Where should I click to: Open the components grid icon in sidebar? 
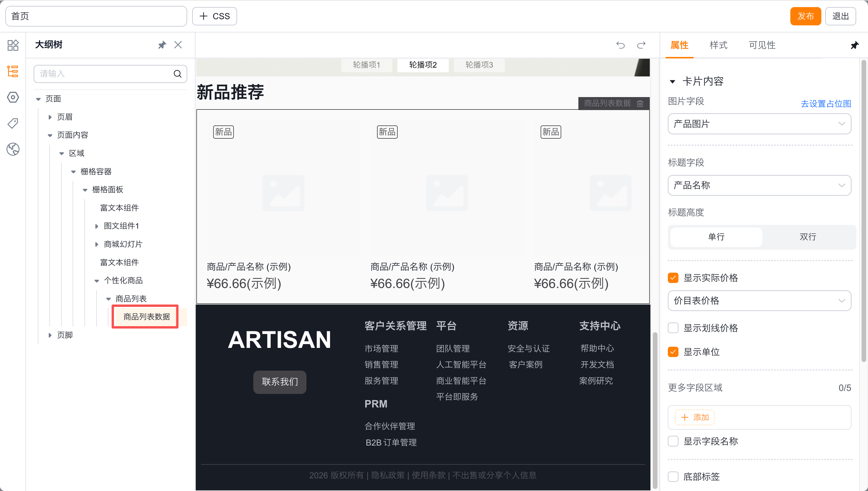point(13,45)
